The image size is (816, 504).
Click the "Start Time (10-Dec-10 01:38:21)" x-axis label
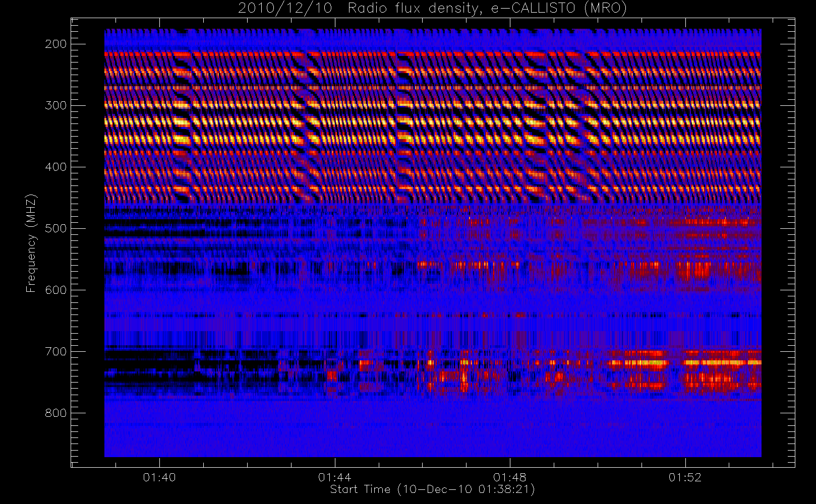[x=432, y=489]
